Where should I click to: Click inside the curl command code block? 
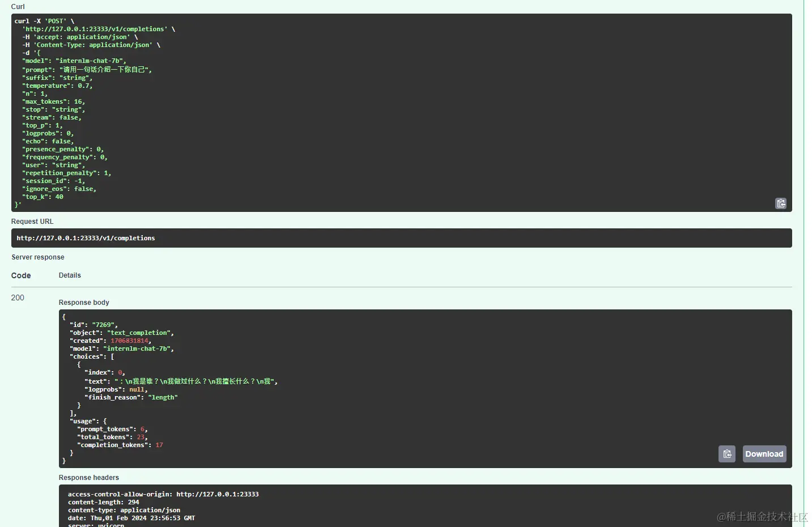[397, 113]
